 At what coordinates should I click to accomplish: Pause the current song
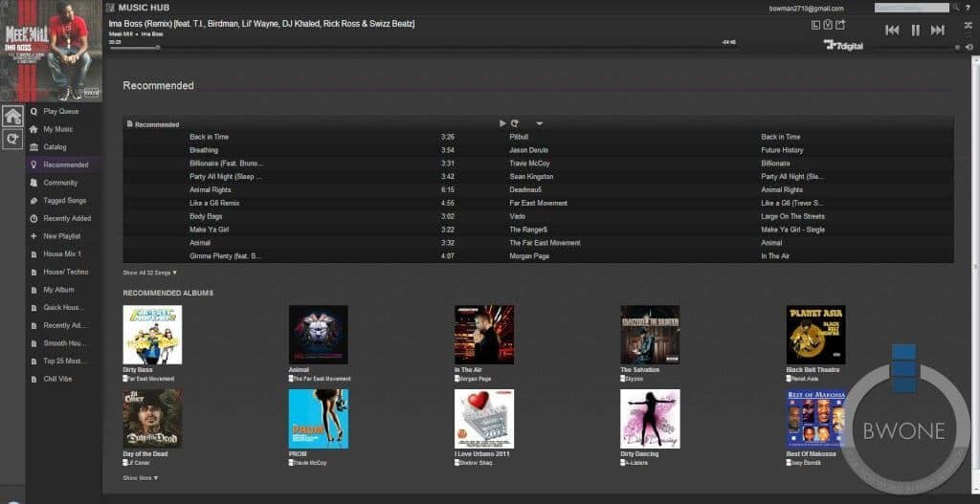(916, 30)
